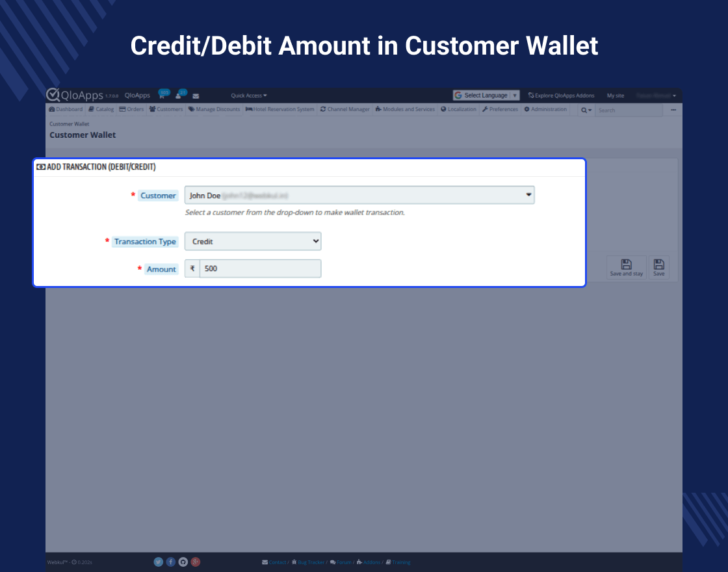The image size is (728, 572).
Task: Click the Twitter icon in footer
Action: 159,562
